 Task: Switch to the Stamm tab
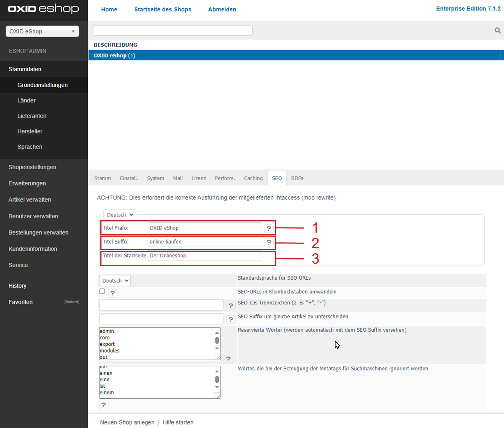(x=103, y=178)
